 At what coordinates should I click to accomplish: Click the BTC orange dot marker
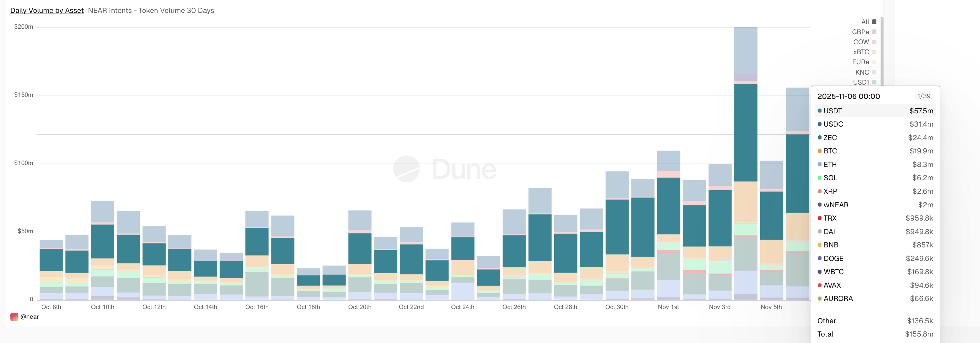point(820,151)
